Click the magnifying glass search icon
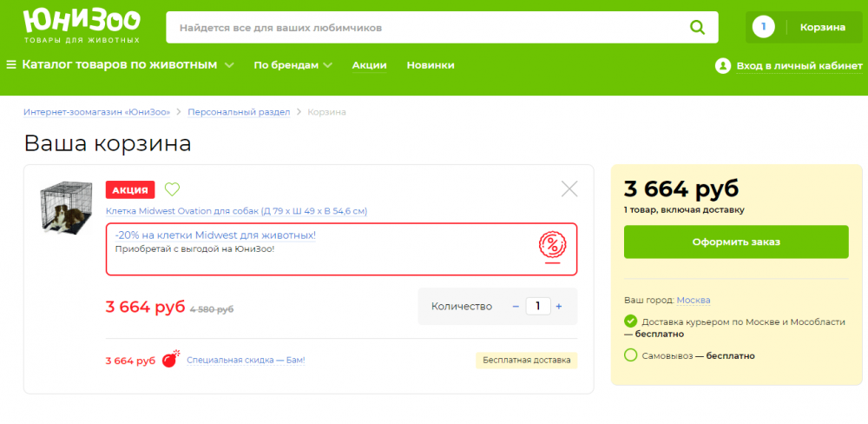868x424 pixels. tap(697, 28)
